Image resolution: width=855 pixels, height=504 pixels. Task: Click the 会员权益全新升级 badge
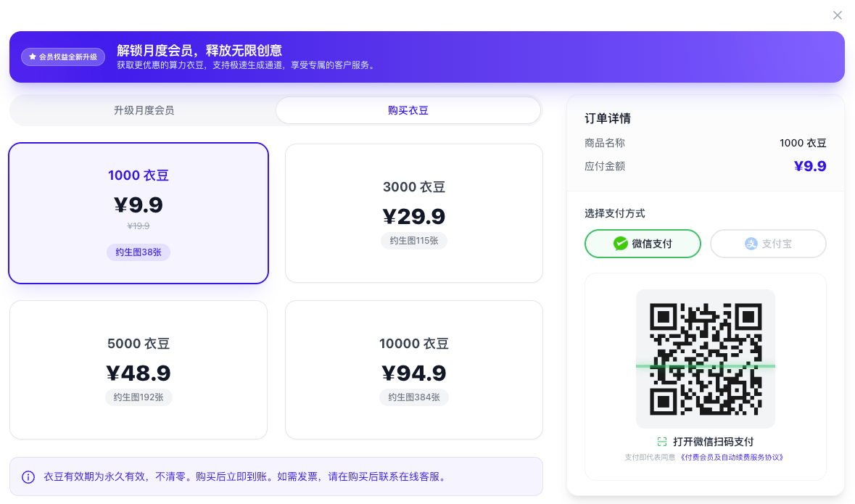pos(63,57)
